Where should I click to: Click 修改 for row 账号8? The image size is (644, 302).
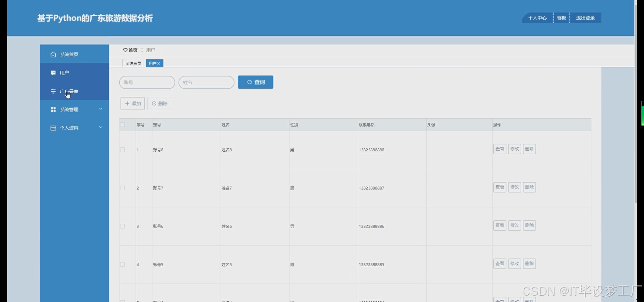pos(515,149)
